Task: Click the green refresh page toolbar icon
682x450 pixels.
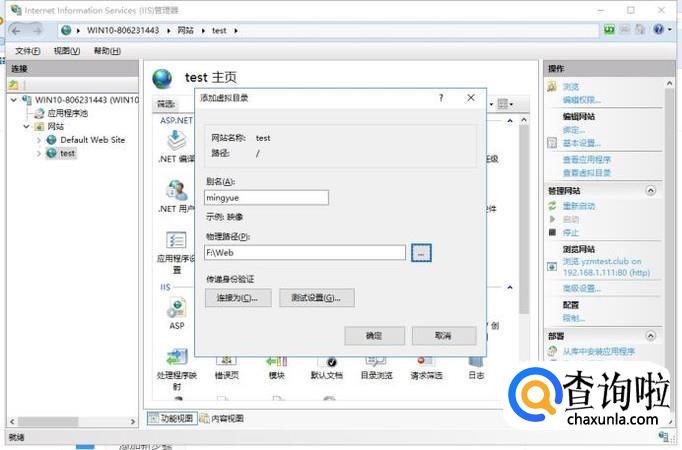Action: (609, 30)
